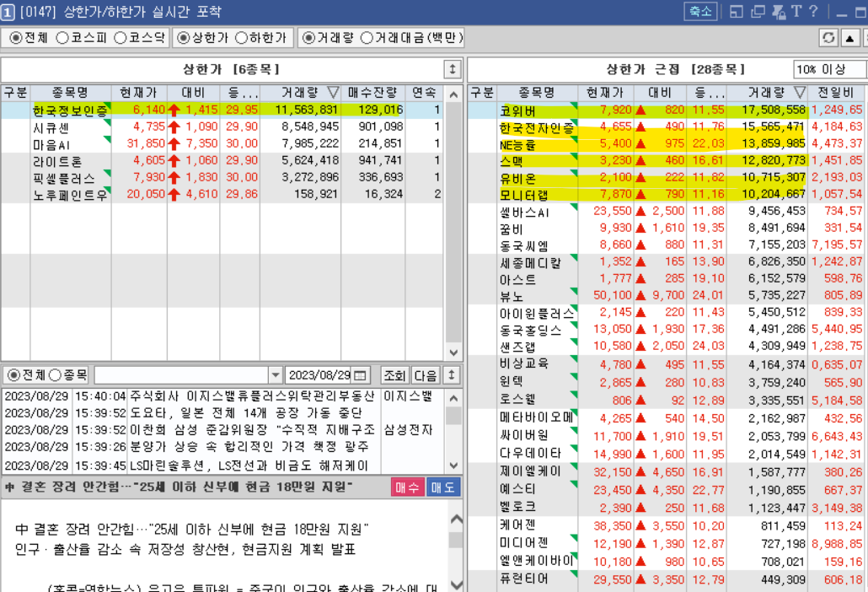This screenshot has width=868, height=592.
Task: Select the 시큐센 row
Action: click(x=222, y=126)
